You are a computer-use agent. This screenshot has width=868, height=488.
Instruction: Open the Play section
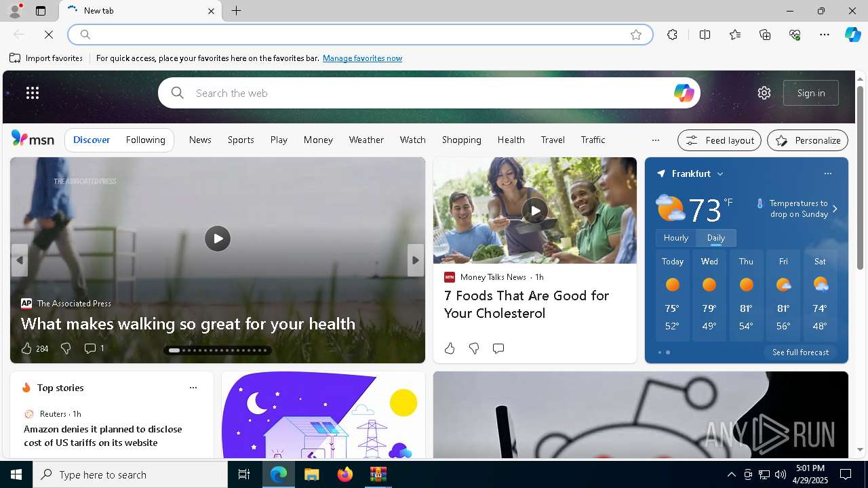click(x=279, y=140)
